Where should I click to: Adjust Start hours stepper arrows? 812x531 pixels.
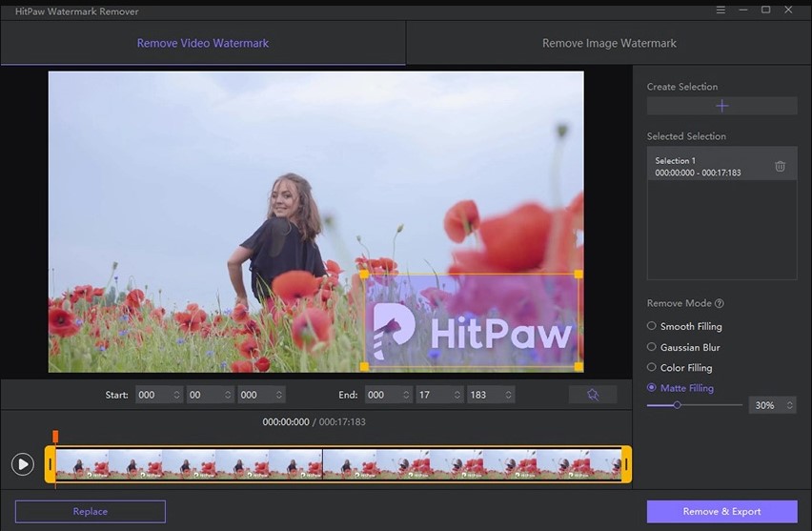tap(176, 395)
